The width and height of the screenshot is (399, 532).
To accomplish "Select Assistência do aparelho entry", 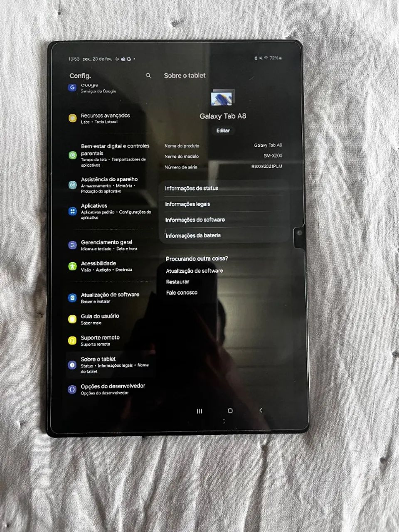I will pyautogui.click(x=110, y=185).
